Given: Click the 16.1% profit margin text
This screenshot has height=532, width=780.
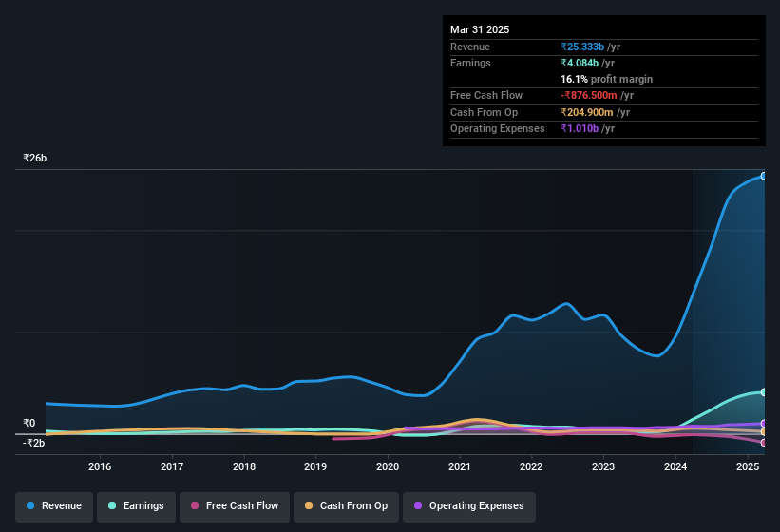Looking at the screenshot, I should [606, 79].
